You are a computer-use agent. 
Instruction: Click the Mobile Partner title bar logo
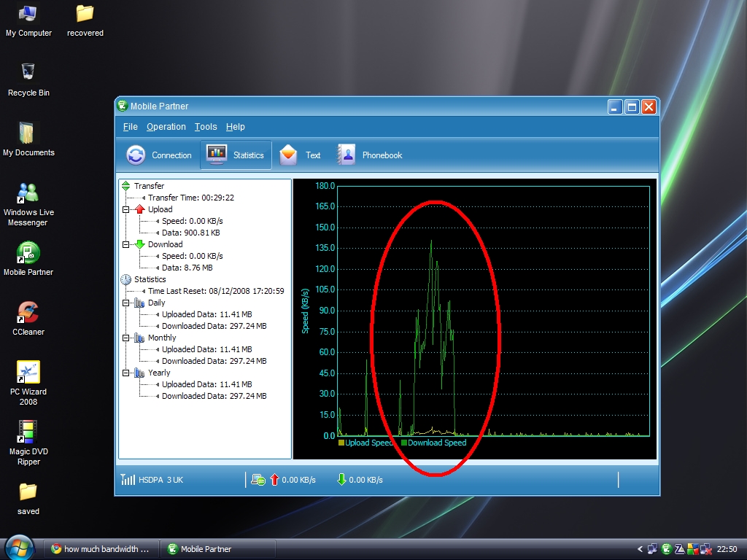pyautogui.click(x=123, y=106)
